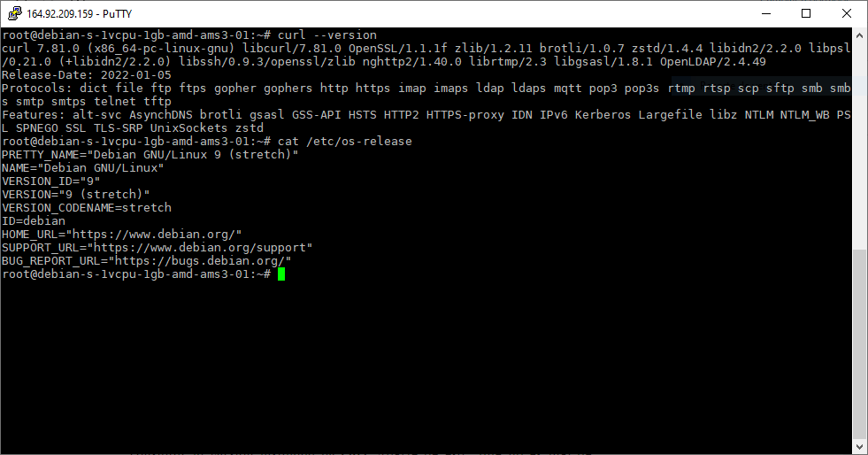
Task: Click the ID=debian line
Action: pos(34,220)
